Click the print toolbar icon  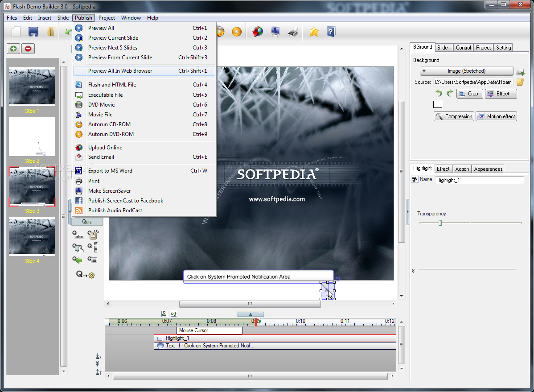(x=293, y=32)
